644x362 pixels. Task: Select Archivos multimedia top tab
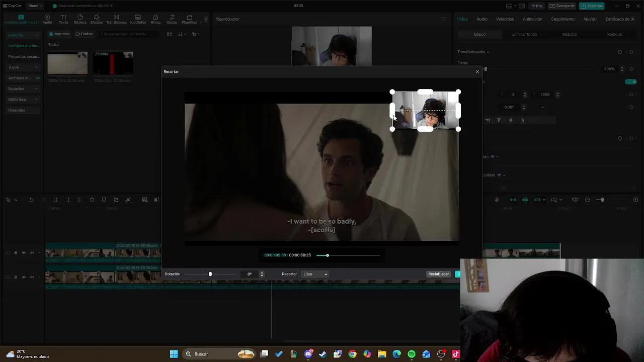(21, 19)
